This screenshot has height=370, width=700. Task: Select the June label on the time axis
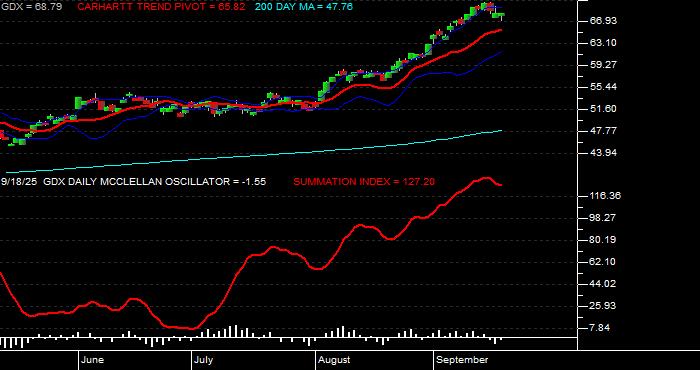click(x=93, y=360)
